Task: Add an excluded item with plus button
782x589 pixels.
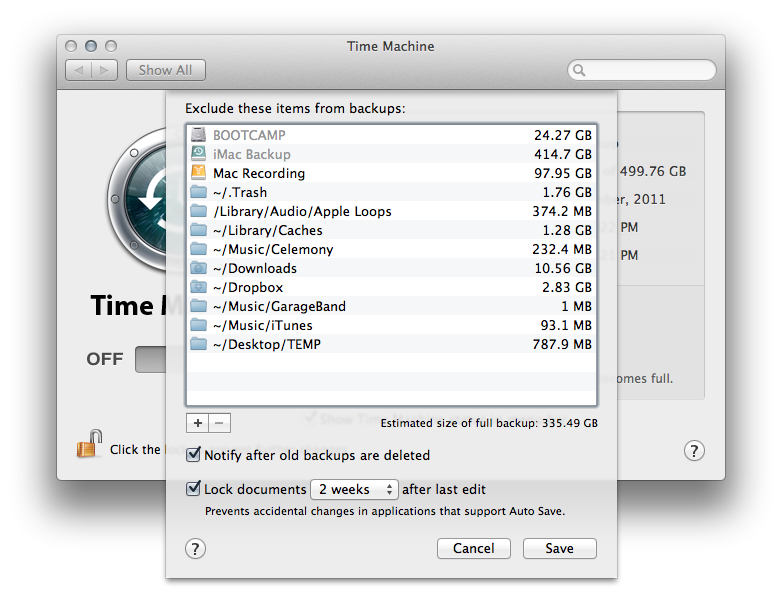Action: pyautogui.click(x=197, y=423)
